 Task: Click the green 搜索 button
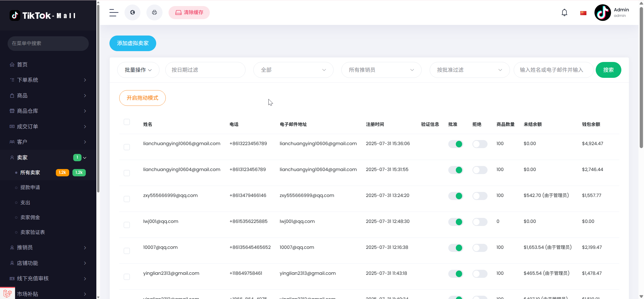(608, 70)
